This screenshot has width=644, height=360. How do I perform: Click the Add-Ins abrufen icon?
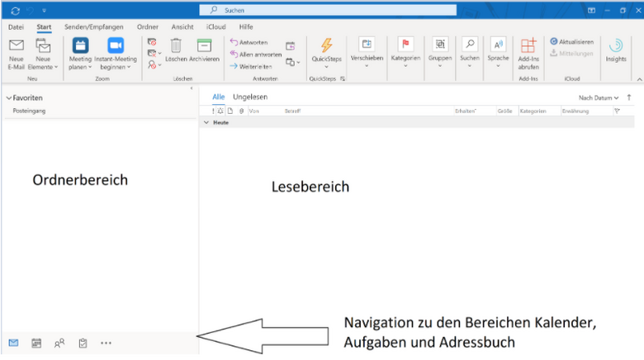pyautogui.click(x=528, y=45)
